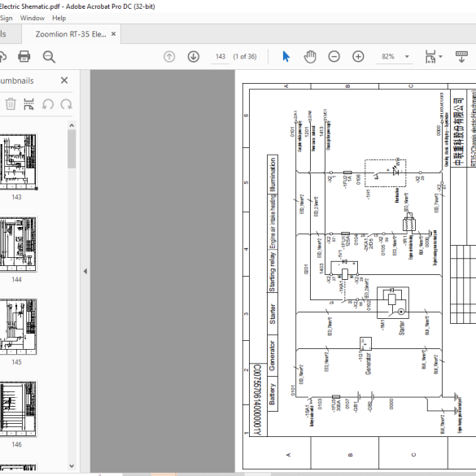Open the fit page options dropdown
476x476 pixels.
tap(441, 56)
